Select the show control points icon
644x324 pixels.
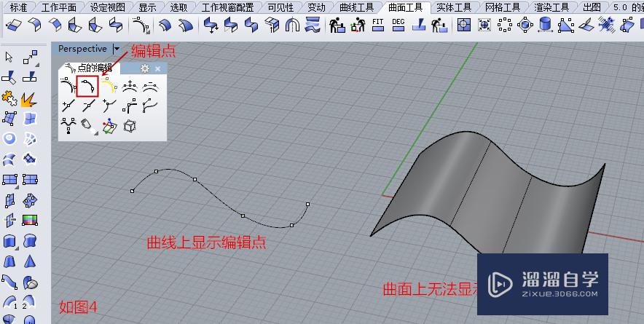click(67, 86)
